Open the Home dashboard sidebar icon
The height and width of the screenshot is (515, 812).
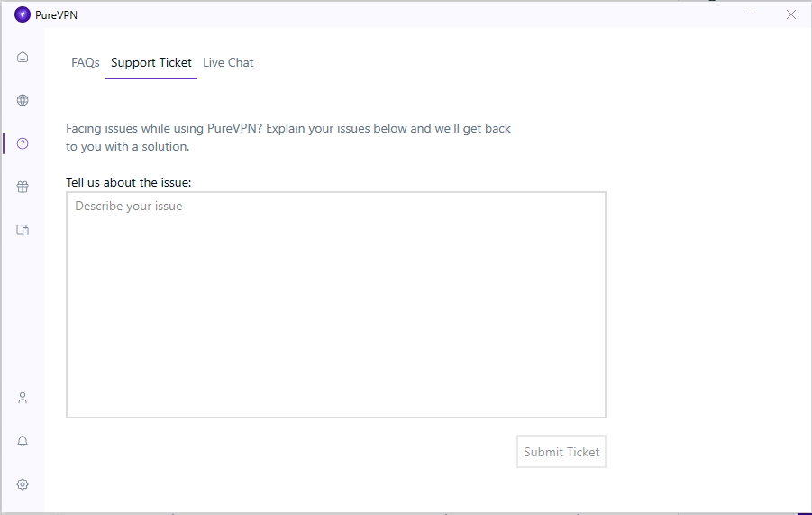(x=23, y=57)
